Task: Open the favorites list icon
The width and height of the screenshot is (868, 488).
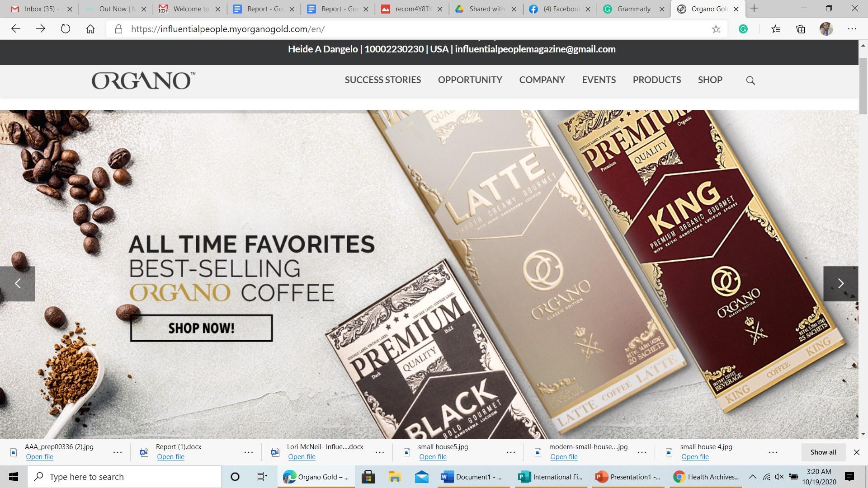Action: tap(776, 29)
